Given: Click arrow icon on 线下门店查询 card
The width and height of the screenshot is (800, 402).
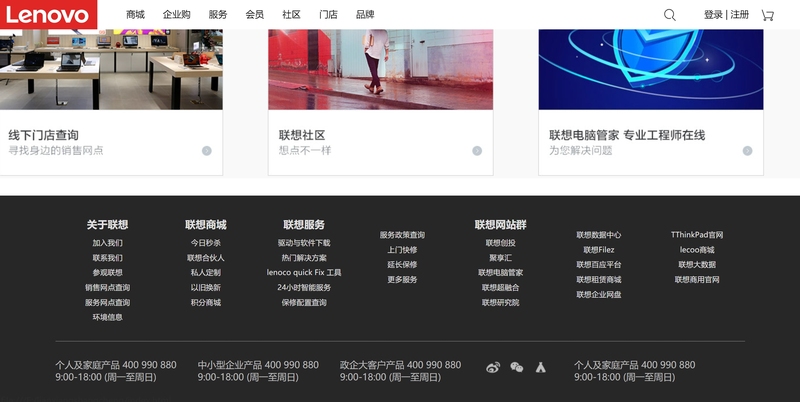Looking at the screenshot, I should pos(207,150).
